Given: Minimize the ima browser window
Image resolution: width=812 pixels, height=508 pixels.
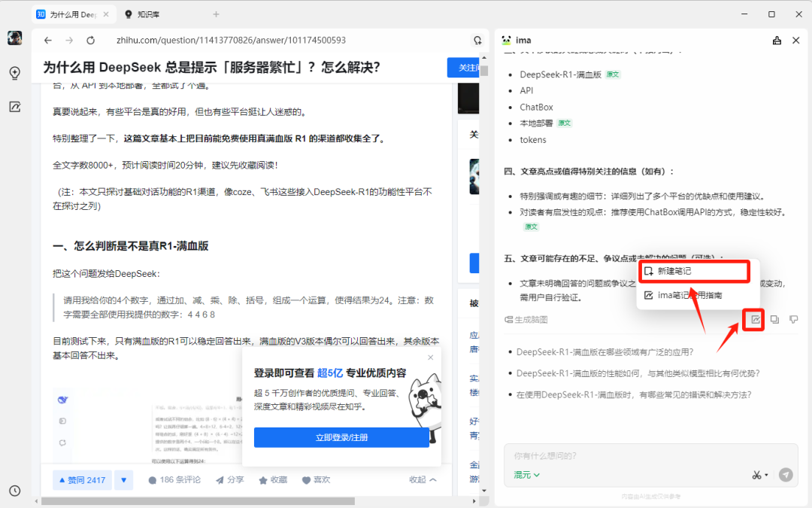Looking at the screenshot, I should pos(744,14).
